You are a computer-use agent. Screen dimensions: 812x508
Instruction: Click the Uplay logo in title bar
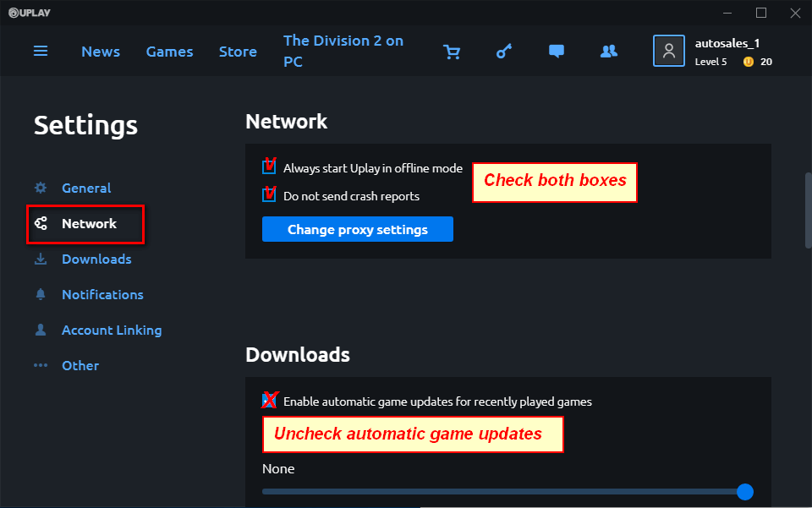click(26, 12)
